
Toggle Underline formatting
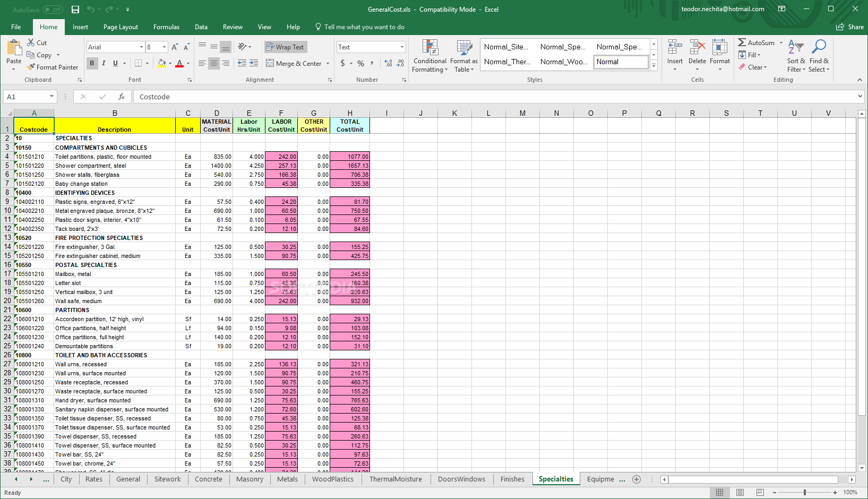pyautogui.click(x=115, y=63)
